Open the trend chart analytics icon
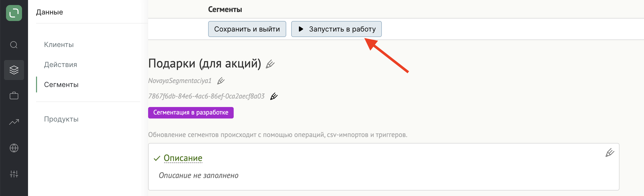The width and height of the screenshot is (644, 196). click(x=14, y=122)
